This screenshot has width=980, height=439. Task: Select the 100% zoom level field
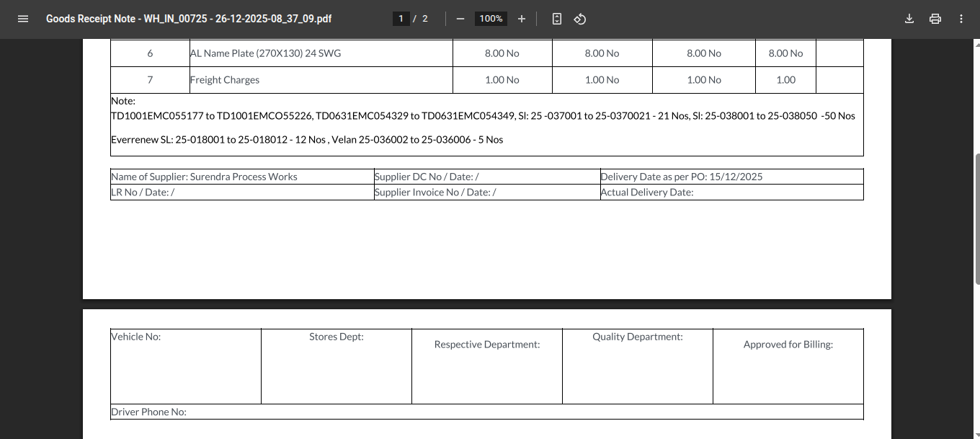click(x=491, y=19)
